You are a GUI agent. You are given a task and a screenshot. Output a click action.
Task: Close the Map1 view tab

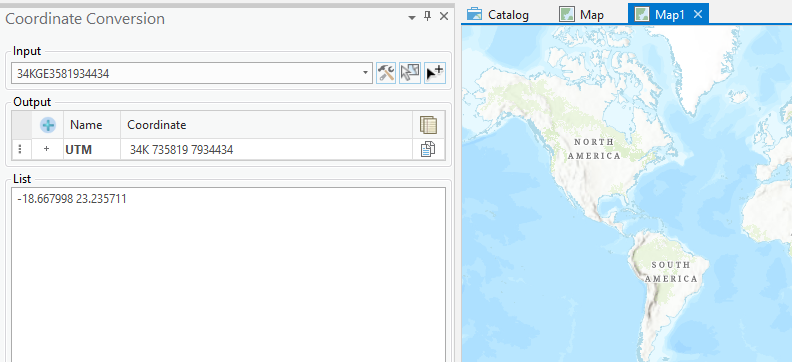698,14
